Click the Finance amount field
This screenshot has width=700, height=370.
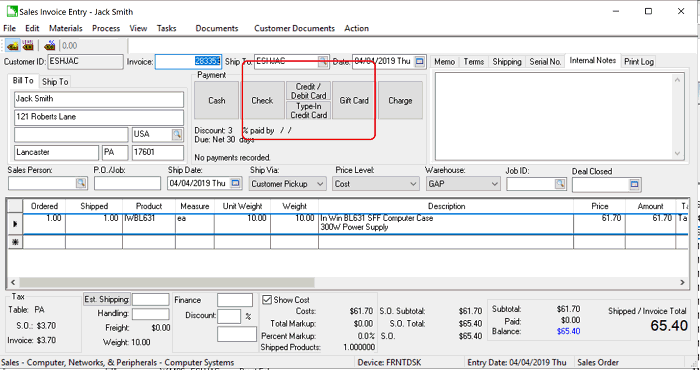coord(235,300)
